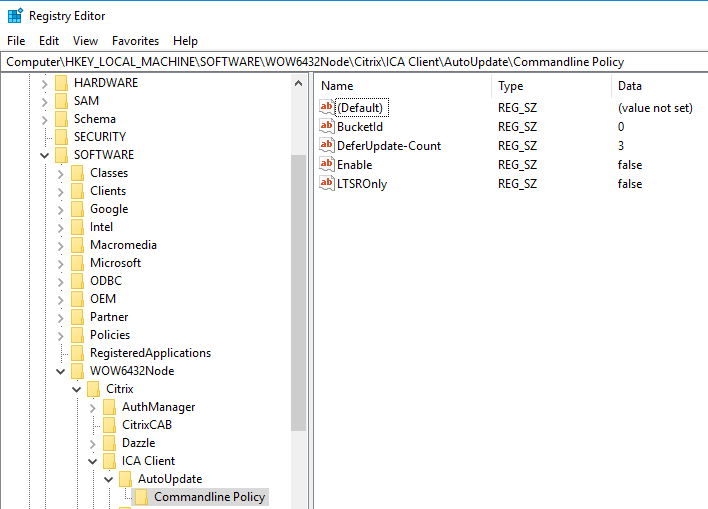708x509 pixels.
Task: Open the Edit menu
Action: (x=49, y=41)
